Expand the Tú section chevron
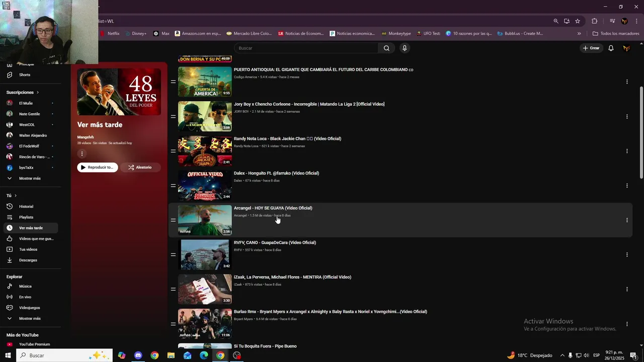This screenshot has width=644, height=362. [16, 196]
